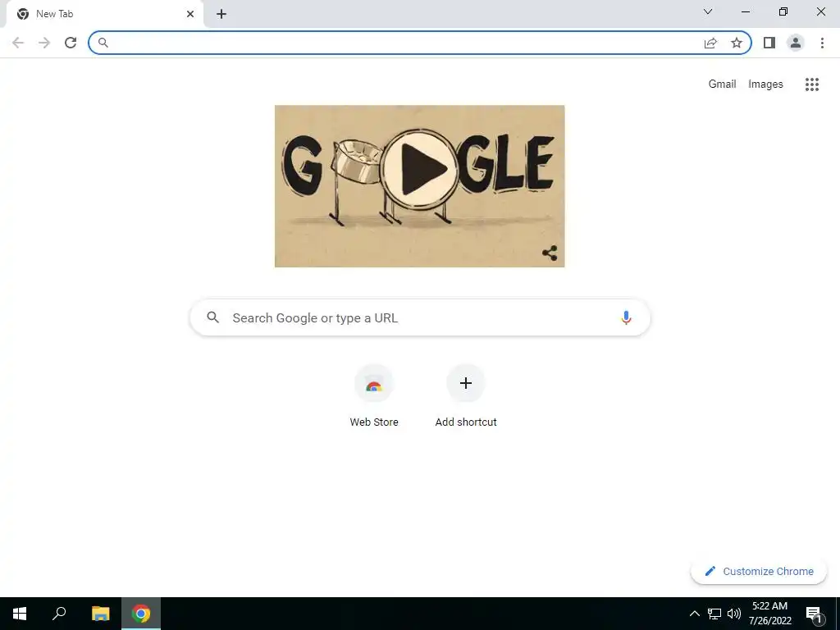Open the profile avatar icon
Image resolution: width=840 pixels, height=630 pixels.
coord(796,43)
